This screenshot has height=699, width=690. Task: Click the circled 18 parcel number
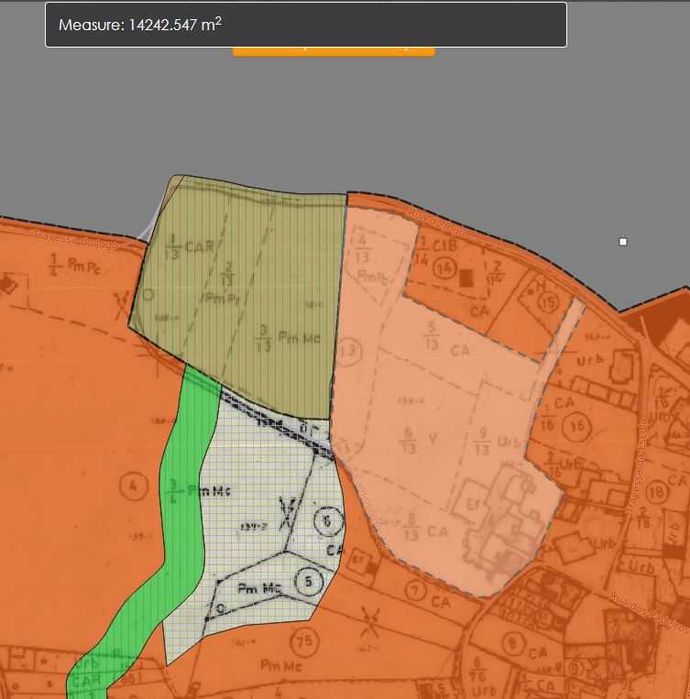tap(658, 491)
